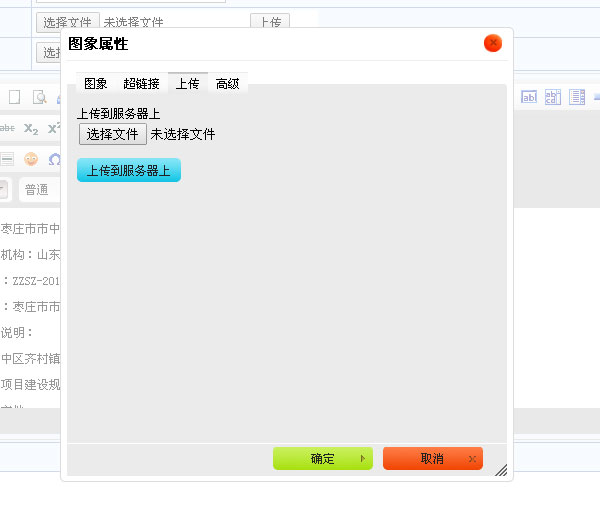600x530 pixels.
Task: Open the smiley emoticon picker
Action: (x=31, y=159)
